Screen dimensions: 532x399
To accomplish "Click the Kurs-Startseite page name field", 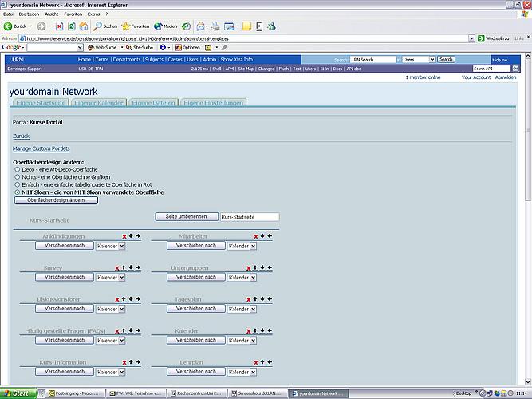I will pyautogui.click(x=250, y=217).
